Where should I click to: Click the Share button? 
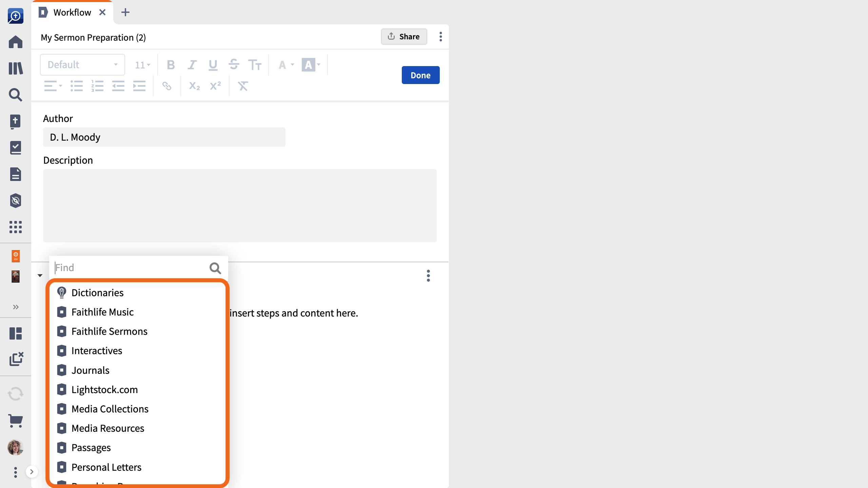(404, 37)
